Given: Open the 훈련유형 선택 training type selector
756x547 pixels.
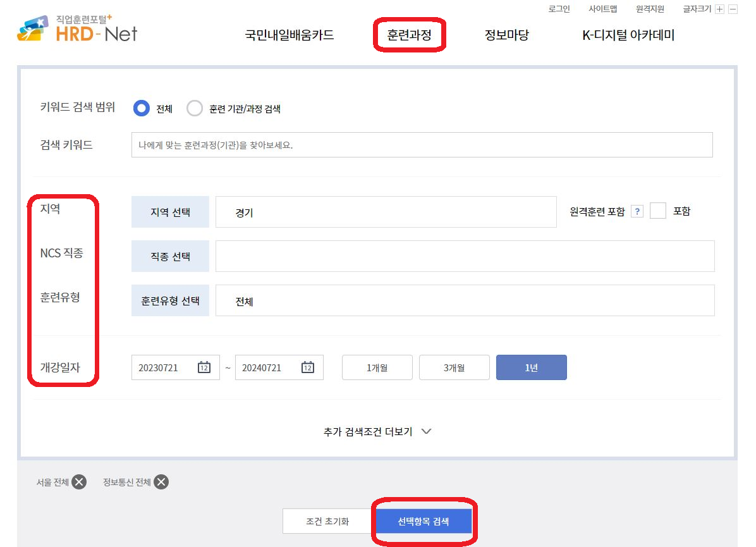Looking at the screenshot, I should (x=170, y=300).
